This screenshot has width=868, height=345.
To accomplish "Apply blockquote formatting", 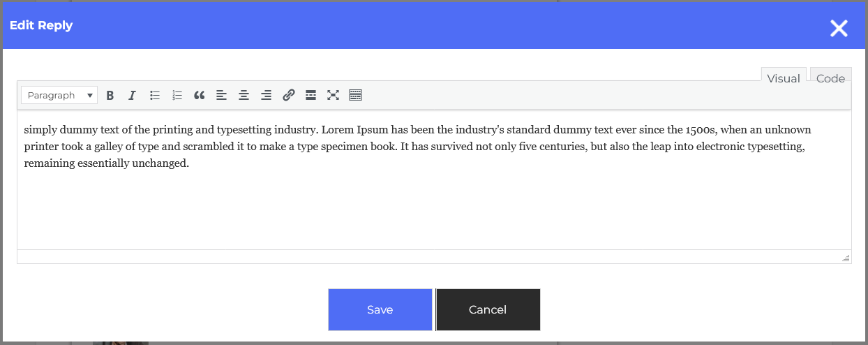I will (200, 96).
